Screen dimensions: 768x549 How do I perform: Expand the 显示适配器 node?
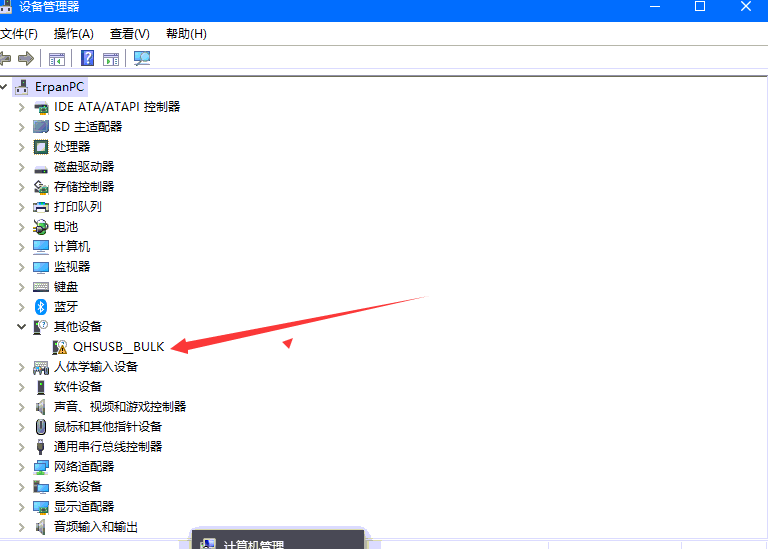(x=22, y=507)
